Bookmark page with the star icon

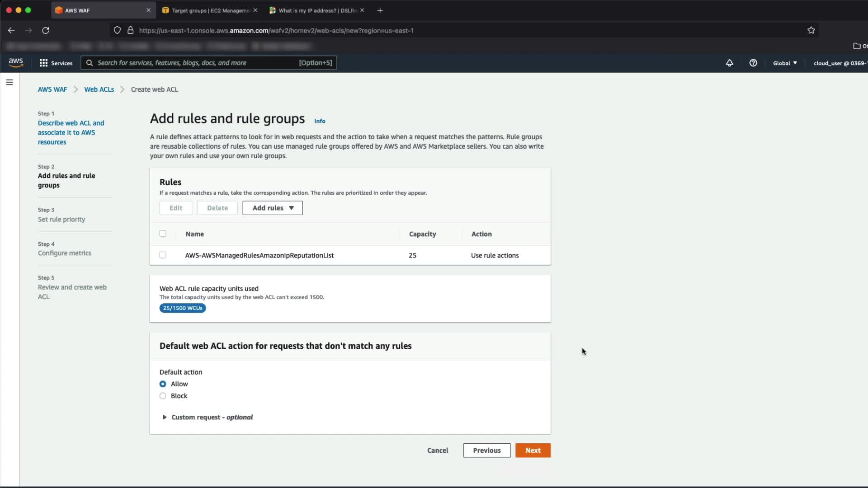[811, 30]
